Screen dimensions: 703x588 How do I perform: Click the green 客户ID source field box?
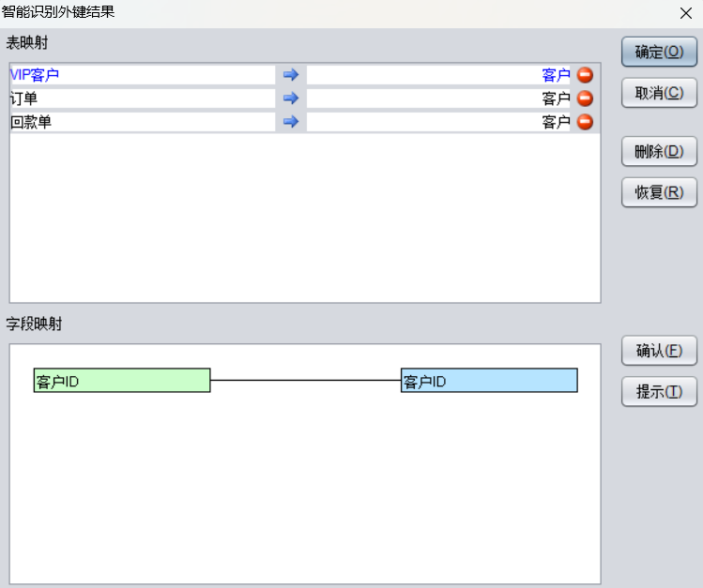(122, 381)
